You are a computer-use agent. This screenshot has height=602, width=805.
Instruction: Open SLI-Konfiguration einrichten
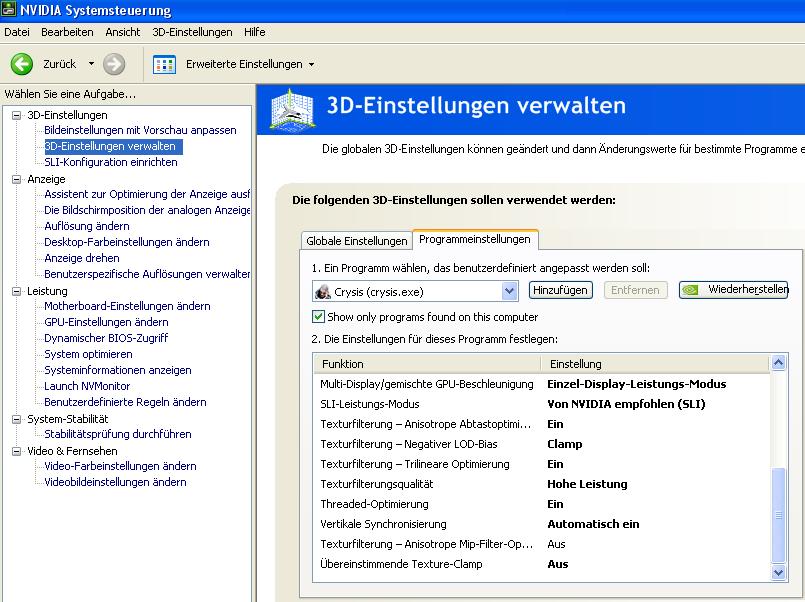(x=111, y=162)
